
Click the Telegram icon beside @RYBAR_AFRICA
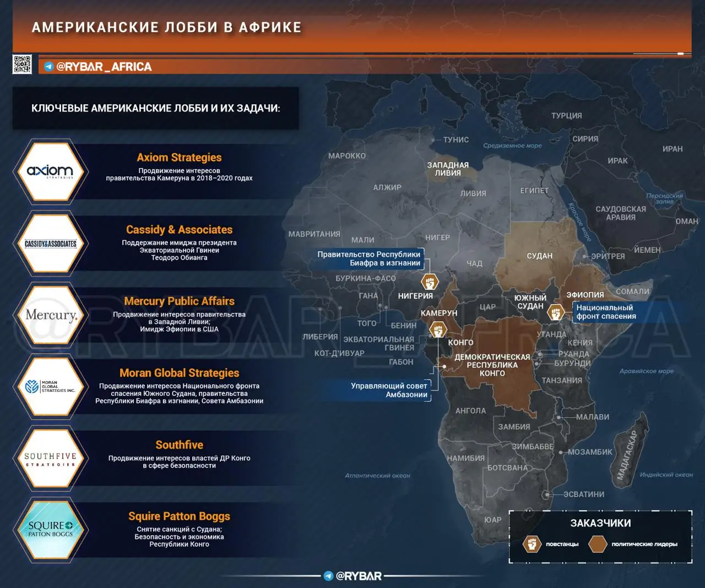click(x=48, y=67)
